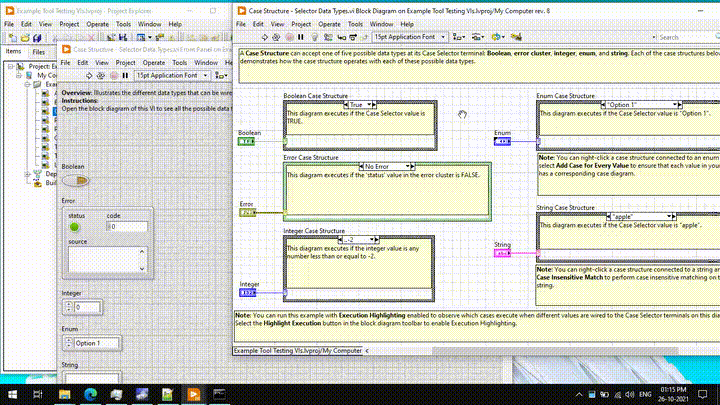Click Run Continuously in Block Diagram toolbar
The height and width of the screenshot is (405, 720).
[x=276, y=37]
